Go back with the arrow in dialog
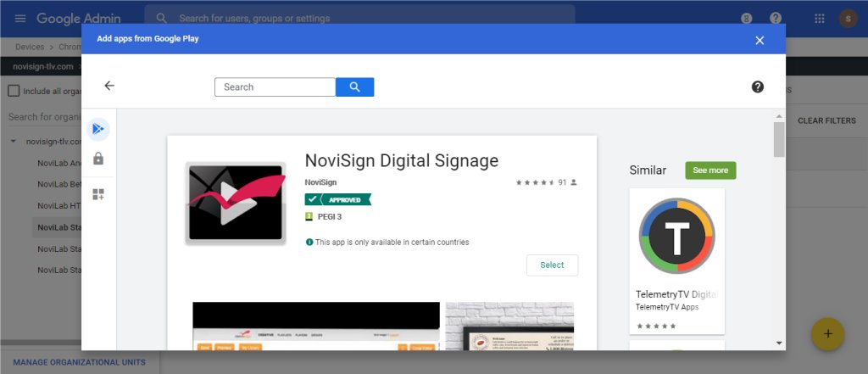 109,86
